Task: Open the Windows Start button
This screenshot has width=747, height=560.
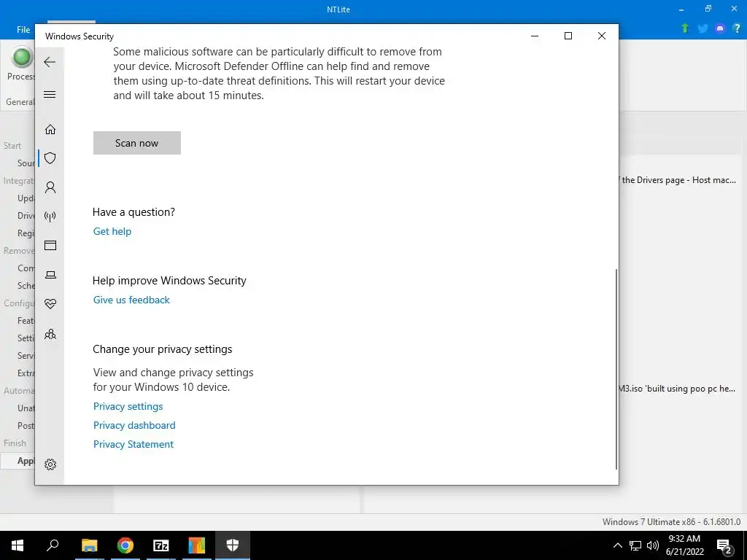Action: click(x=18, y=545)
